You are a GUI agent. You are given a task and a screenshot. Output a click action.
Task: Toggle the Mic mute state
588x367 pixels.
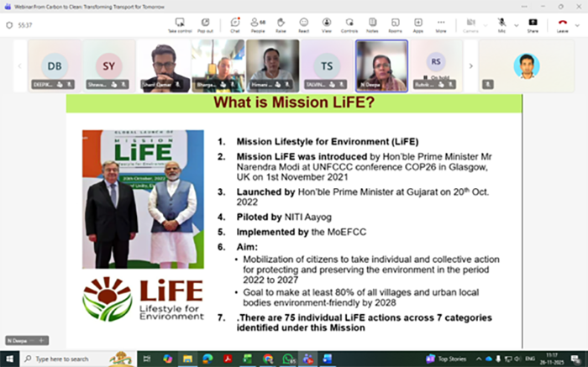click(x=501, y=23)
